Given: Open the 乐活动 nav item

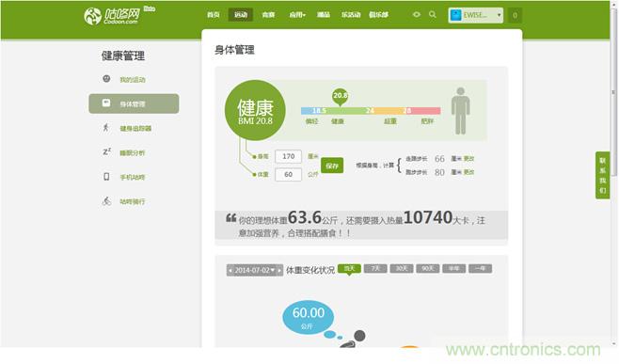Looking at the screenshot, I should pyautogui.click(x=351, y=15).
